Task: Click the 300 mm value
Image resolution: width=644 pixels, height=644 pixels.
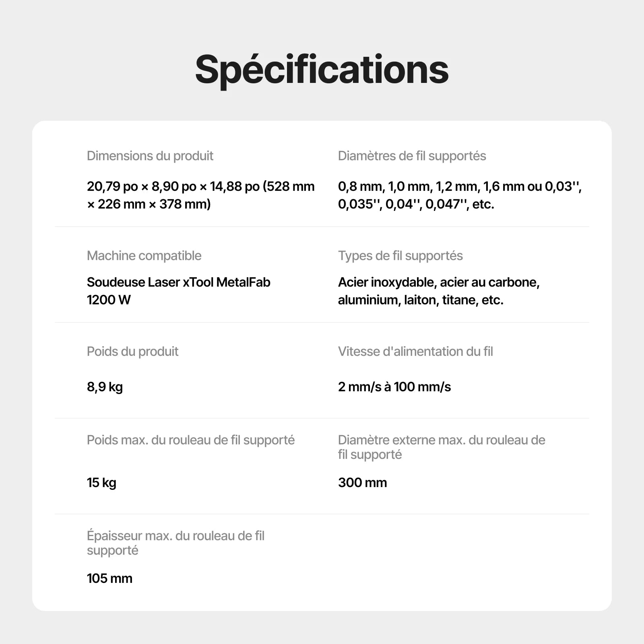Action: point(363,483)
